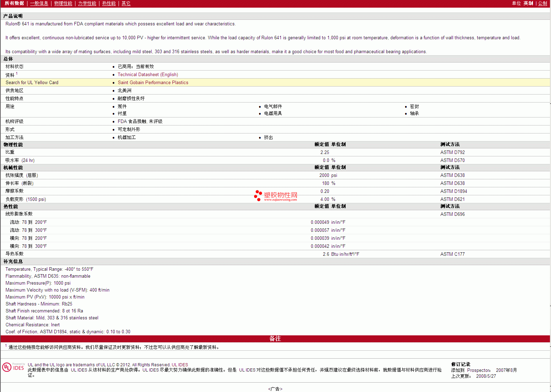Click the 密封 use item
The image size is (551, 392).
[414, 106]
